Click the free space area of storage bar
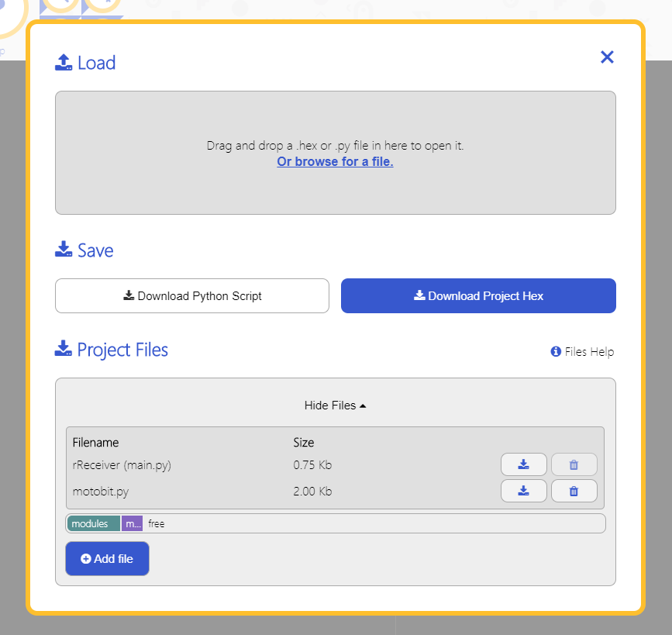This screenshot has height=635, width=672. click(x=374, y=523)
